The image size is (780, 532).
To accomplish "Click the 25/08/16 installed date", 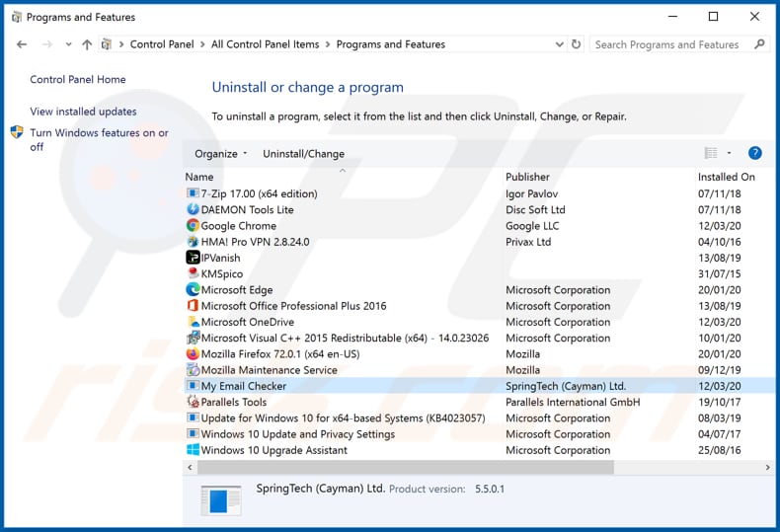I will [720, 450].
